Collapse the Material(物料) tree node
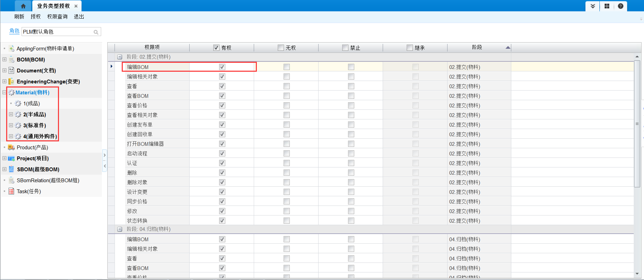The width and height of the screenshot is (644, 280). tap(4, 92)
